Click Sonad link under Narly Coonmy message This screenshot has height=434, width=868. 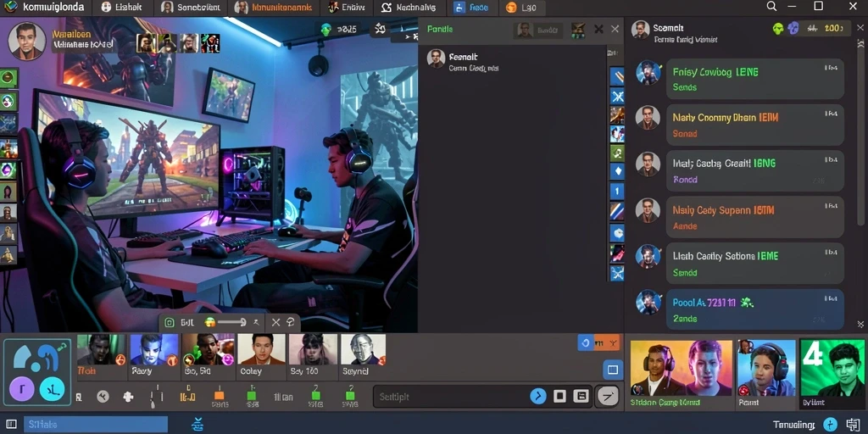pos(684,133)
